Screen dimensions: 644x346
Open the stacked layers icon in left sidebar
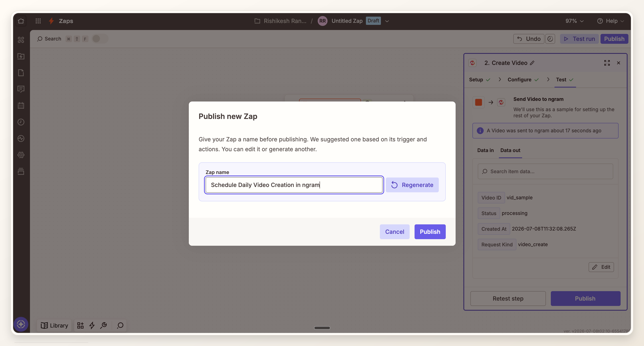pos(21,171)
